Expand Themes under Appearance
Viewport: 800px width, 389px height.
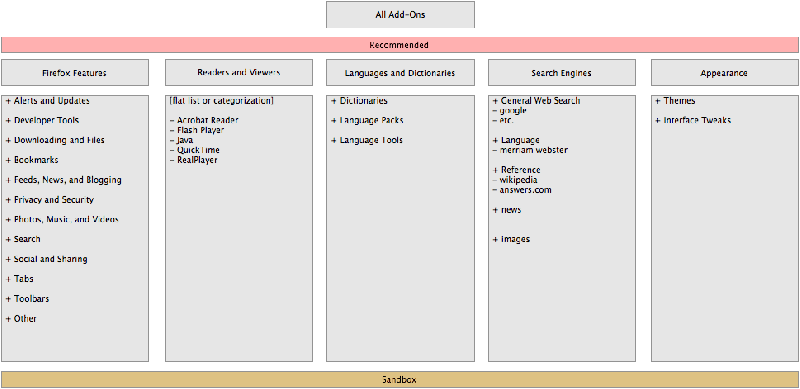(x=676, y=101)
